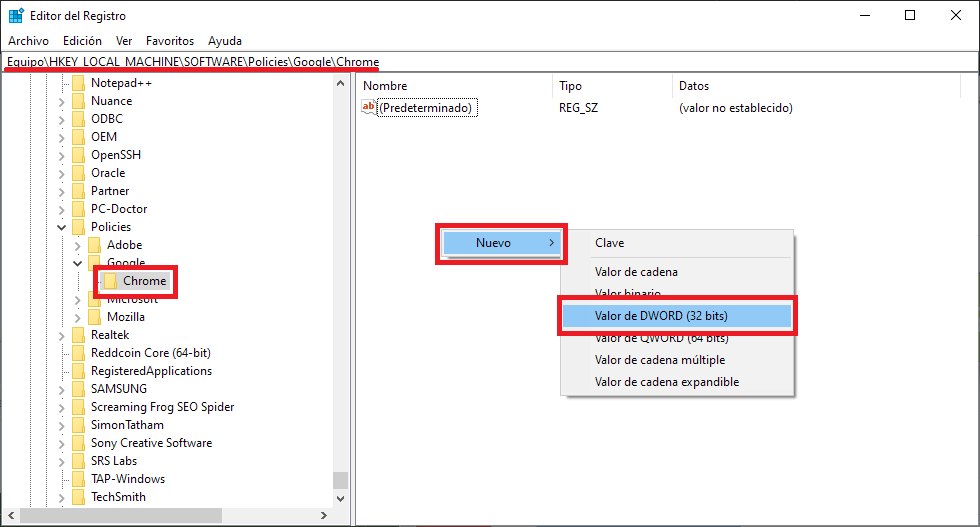Expand the Adobe key
The width and height of the screenshot is (980, 527).
pos(78,246)
